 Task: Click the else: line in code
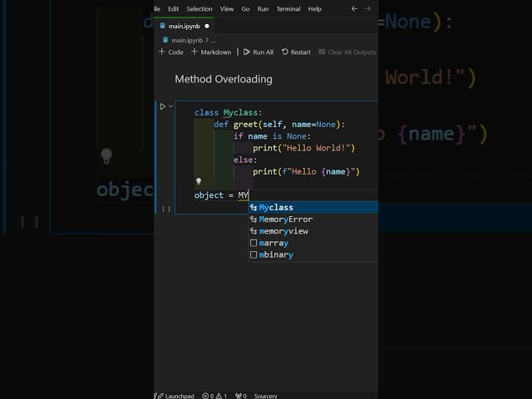click(245, 160)
